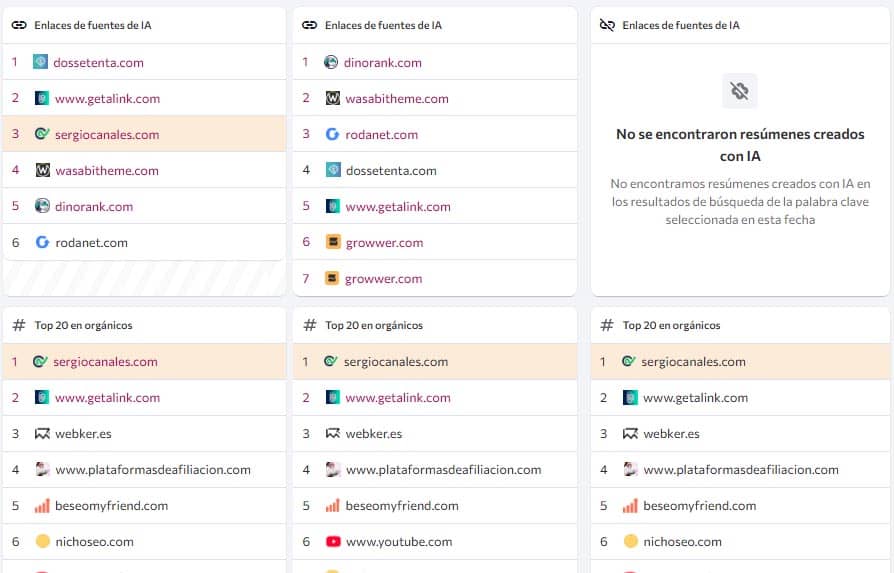Open dinorank.com in first AI sources list
Image resolution: width=894 pixels, height=573 pixels.
pos(94,206)
